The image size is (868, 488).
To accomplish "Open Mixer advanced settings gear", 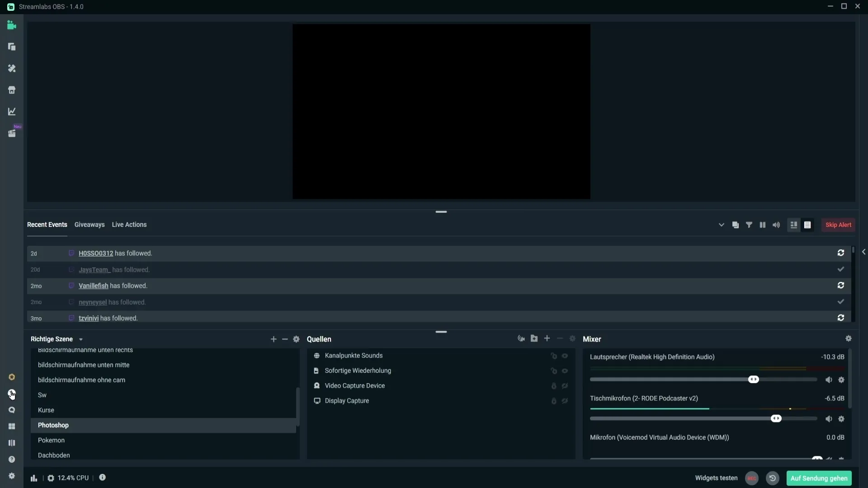I will 849,338.
